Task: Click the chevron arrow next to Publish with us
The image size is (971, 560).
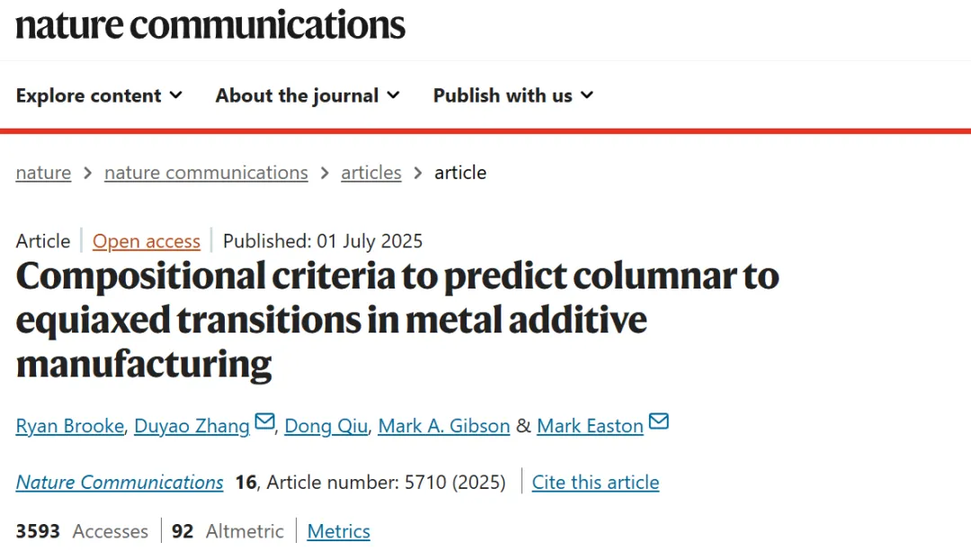Action: point(587,95)
